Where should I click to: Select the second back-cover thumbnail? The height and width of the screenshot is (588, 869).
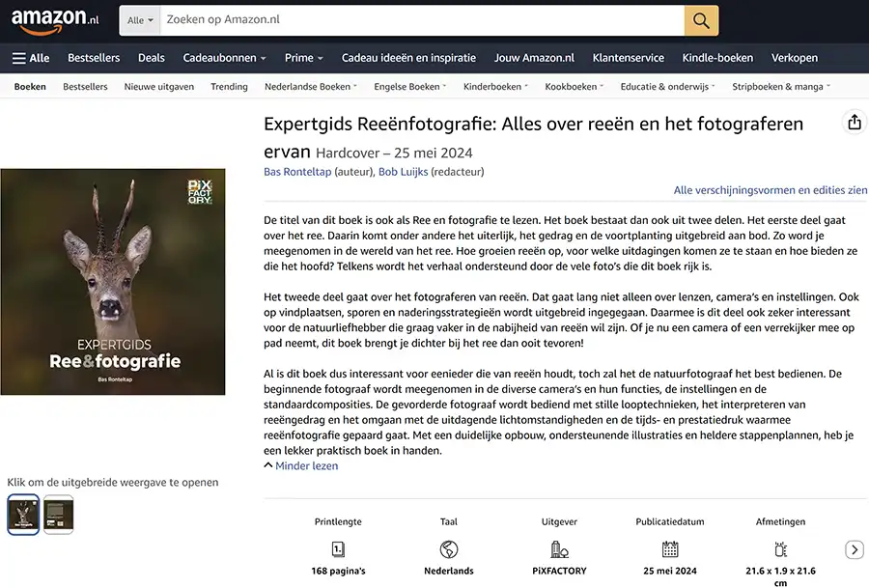point(58,514)
